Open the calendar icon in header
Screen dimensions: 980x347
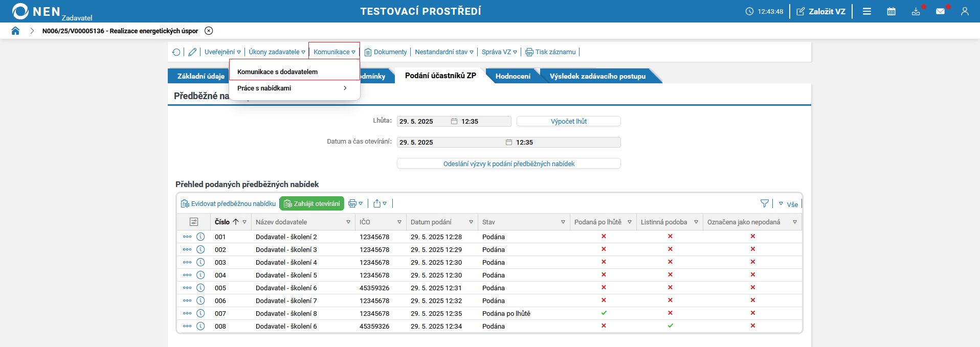coord(891,11)
